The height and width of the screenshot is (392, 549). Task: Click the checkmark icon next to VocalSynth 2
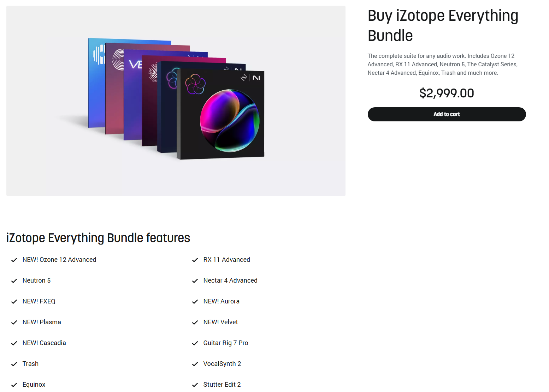pyautogui.click(x=195, y=364)
